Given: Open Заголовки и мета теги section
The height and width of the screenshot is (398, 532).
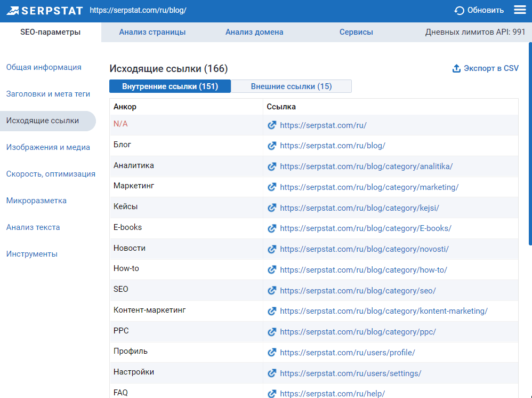Looking at the screenshot, I should click(x=48, y=94).
